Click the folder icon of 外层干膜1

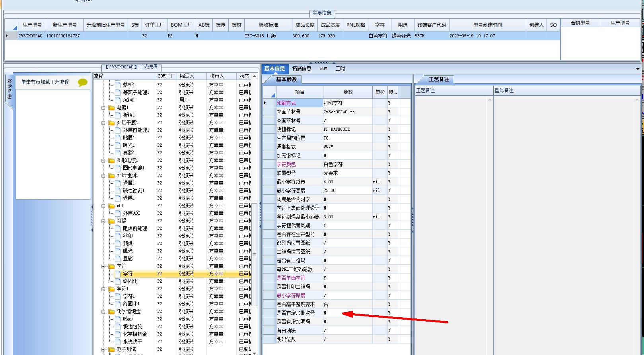[x=111, y=122]
